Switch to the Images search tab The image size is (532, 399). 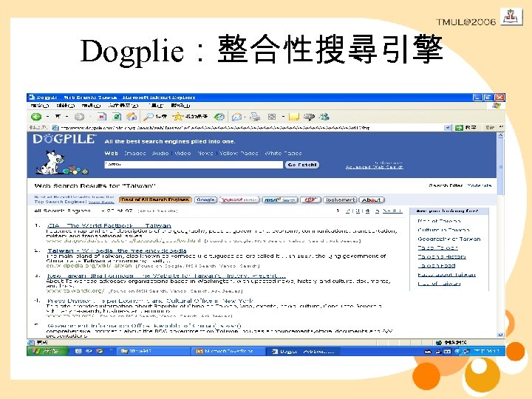(x=135, y=154)
